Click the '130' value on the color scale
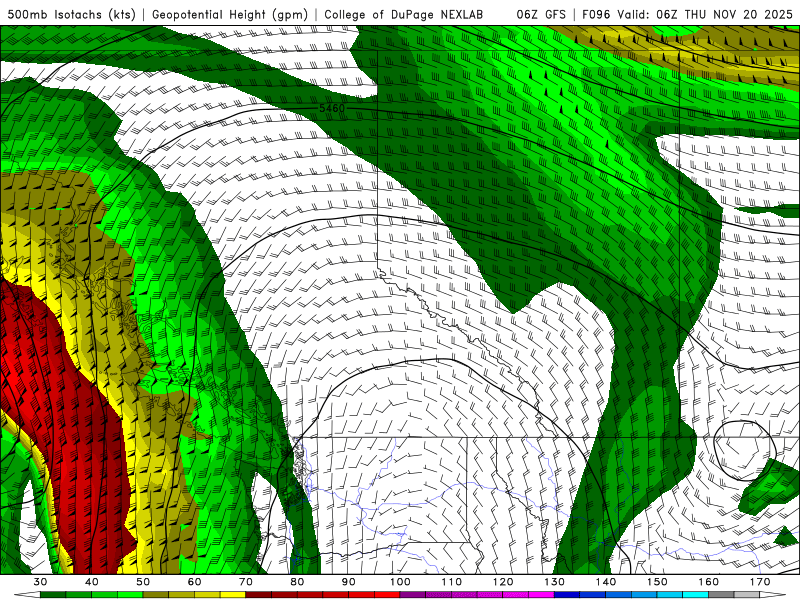The image size is (800, 600). (555, 582)
